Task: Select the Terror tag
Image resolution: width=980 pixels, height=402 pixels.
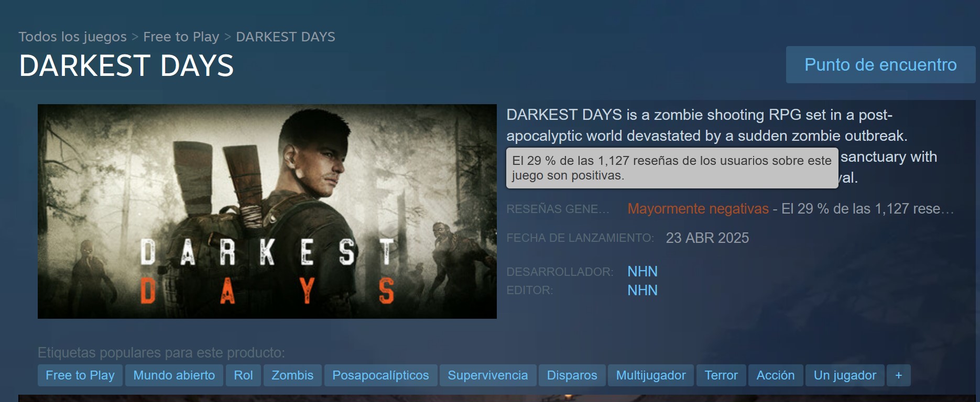Action: (721, 375)
